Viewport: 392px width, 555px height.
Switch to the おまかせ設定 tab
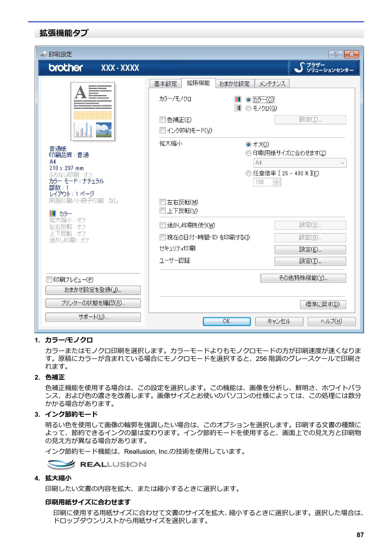tap(235, 84)
